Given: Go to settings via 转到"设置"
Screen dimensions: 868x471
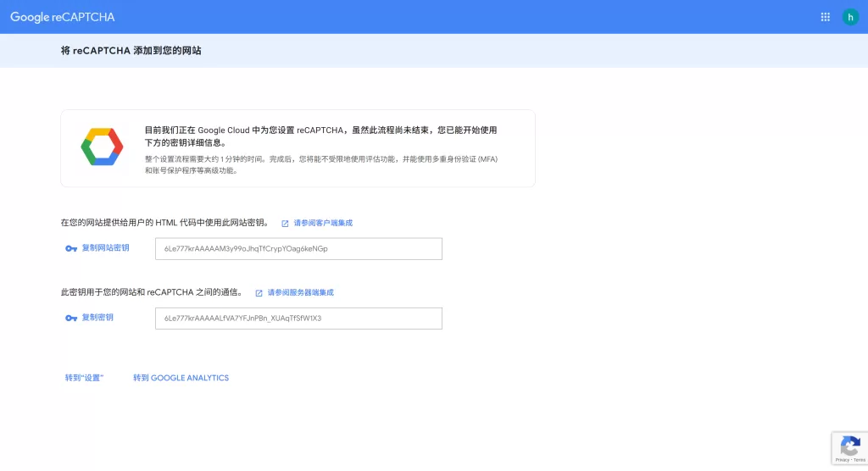Looking at the screenshot, I should tap(84, 378).
